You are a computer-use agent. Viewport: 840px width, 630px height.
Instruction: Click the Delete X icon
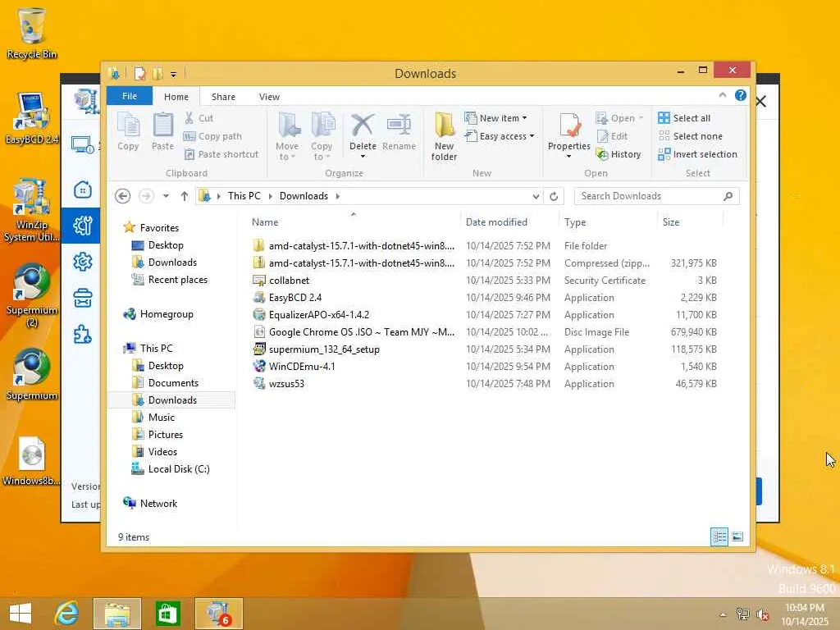(x=363, y=126)
